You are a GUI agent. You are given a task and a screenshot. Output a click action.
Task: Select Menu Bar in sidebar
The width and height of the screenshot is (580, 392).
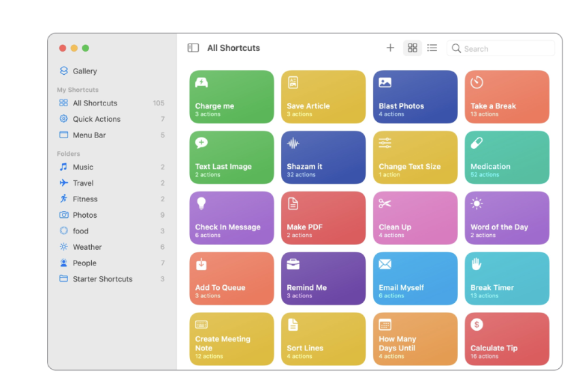coord(89,135)
